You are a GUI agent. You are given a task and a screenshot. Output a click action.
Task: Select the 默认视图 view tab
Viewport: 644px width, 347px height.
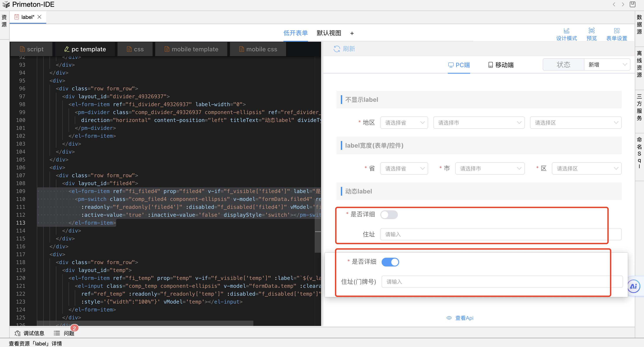pos(329,33)
